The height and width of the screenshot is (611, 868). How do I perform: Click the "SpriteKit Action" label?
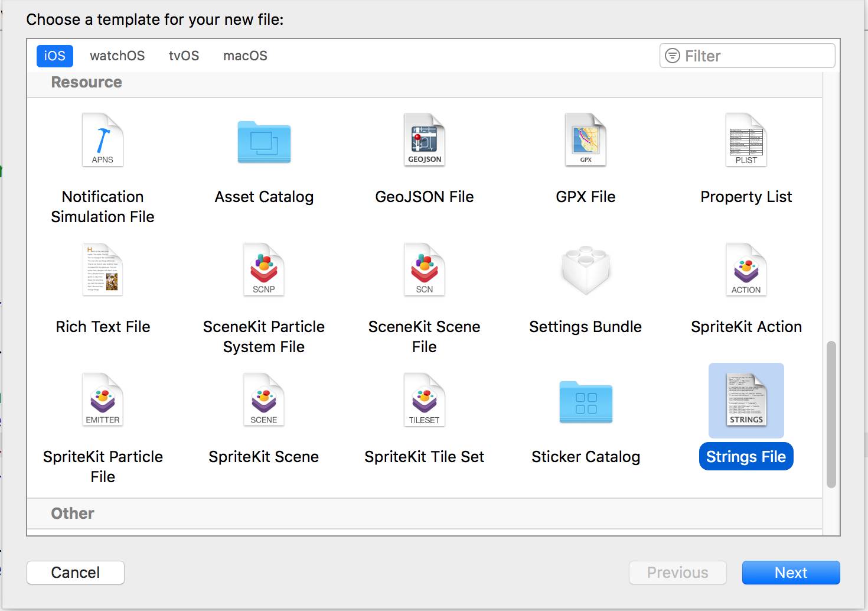click(x=746, y=327)
